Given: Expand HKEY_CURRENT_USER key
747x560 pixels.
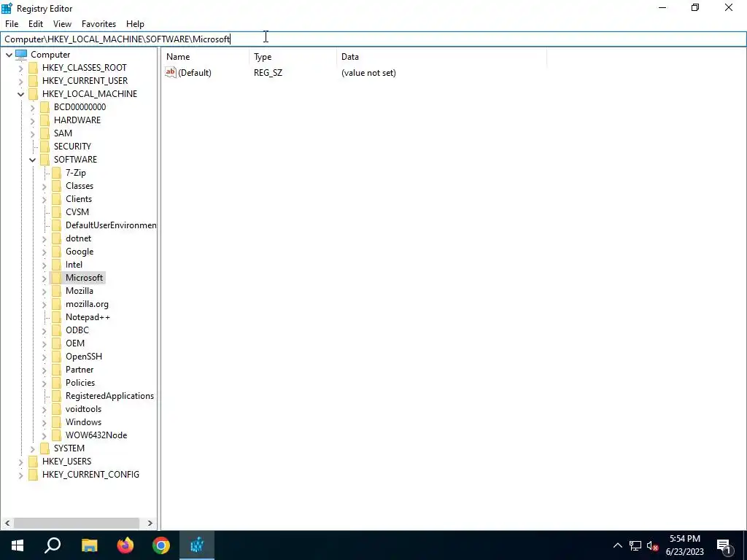Looking at the screenshot, I should [x=20, y=81].
